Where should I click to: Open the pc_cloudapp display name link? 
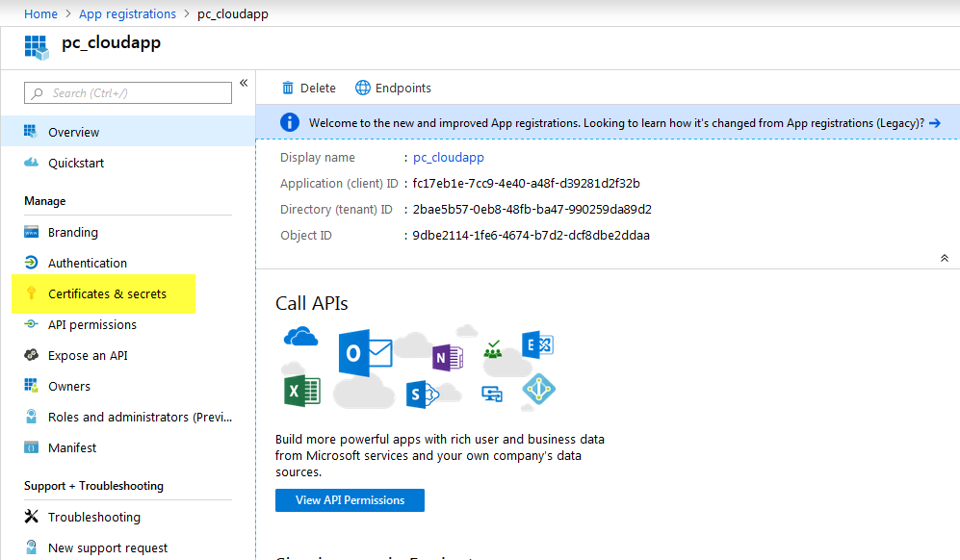coord(448,157)
